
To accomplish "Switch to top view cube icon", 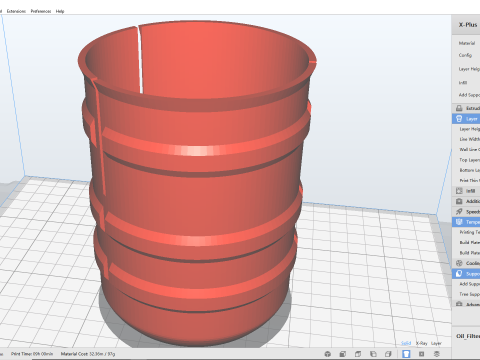I will click(358, 354).
